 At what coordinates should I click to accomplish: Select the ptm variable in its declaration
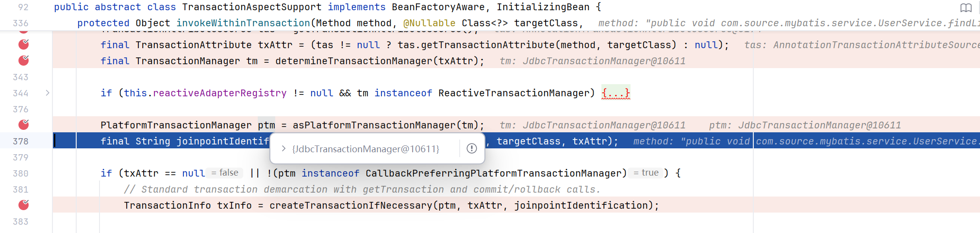(266, 125)
